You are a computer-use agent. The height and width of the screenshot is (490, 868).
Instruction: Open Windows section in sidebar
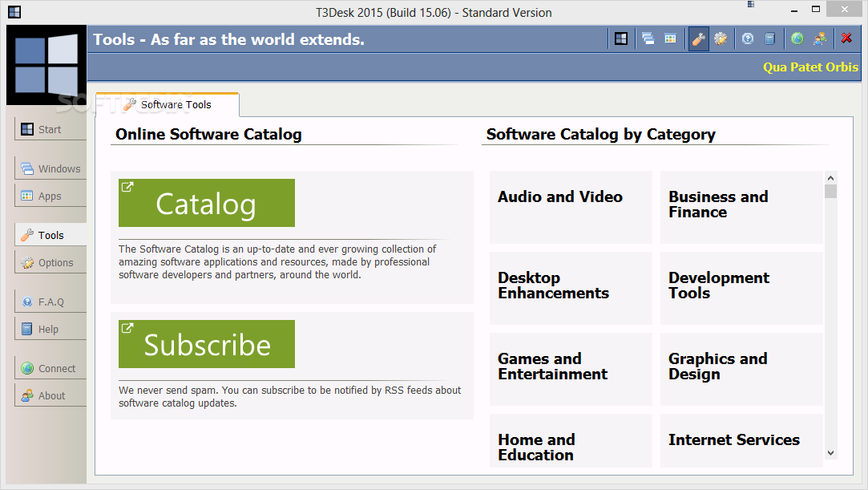tap(50, 168)
